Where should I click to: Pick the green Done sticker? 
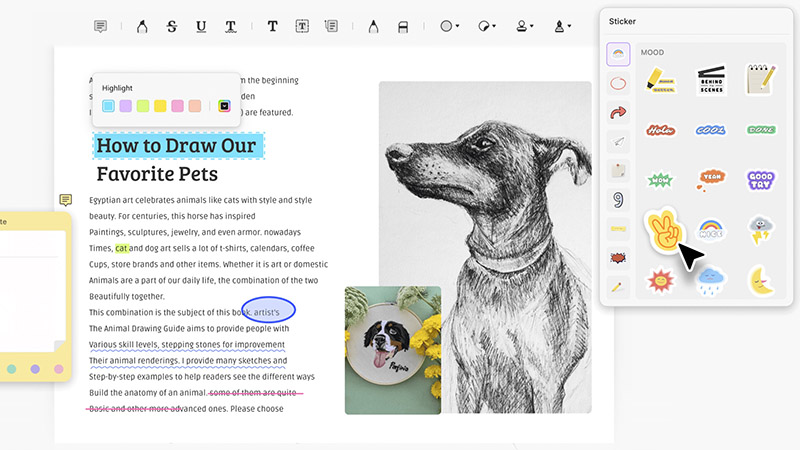761,130
